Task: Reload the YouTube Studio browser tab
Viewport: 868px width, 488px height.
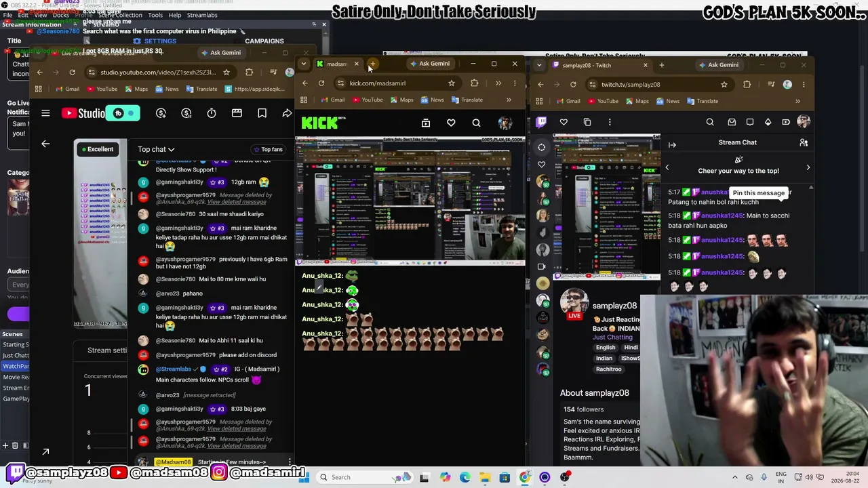Action: 72,73
